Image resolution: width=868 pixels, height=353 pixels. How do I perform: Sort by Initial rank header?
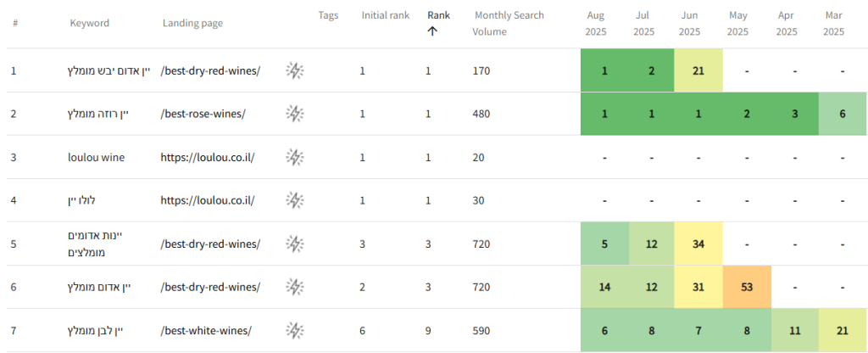pyautogui.click(x=385, y=15)
